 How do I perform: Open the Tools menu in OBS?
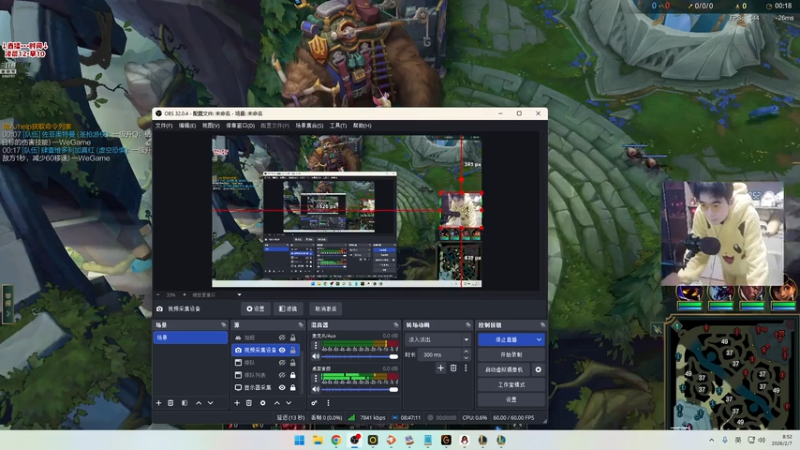click(338, 126)
